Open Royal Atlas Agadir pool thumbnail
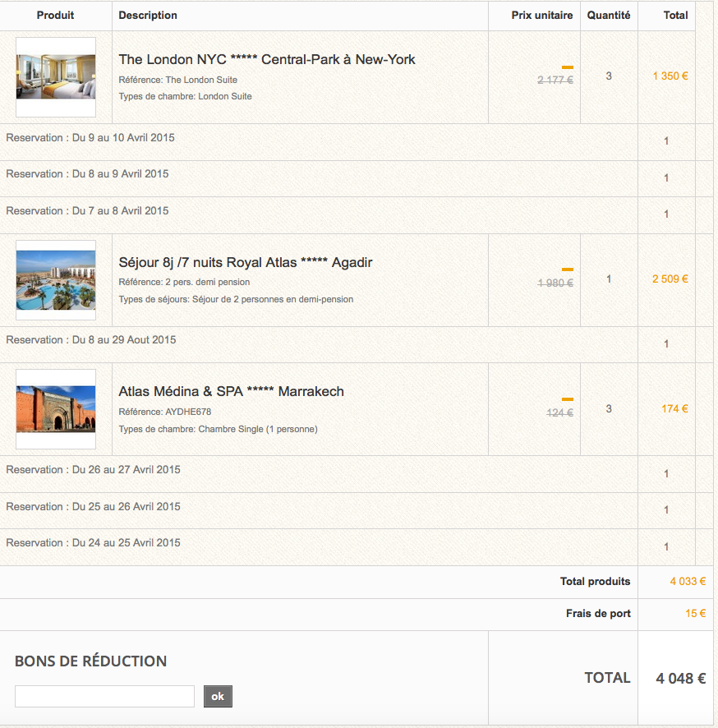 click(x=56, y=280)
